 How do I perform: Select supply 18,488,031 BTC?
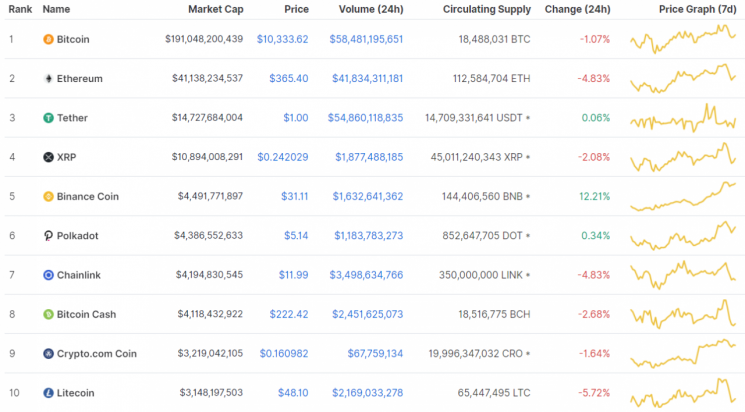[495, 39]
